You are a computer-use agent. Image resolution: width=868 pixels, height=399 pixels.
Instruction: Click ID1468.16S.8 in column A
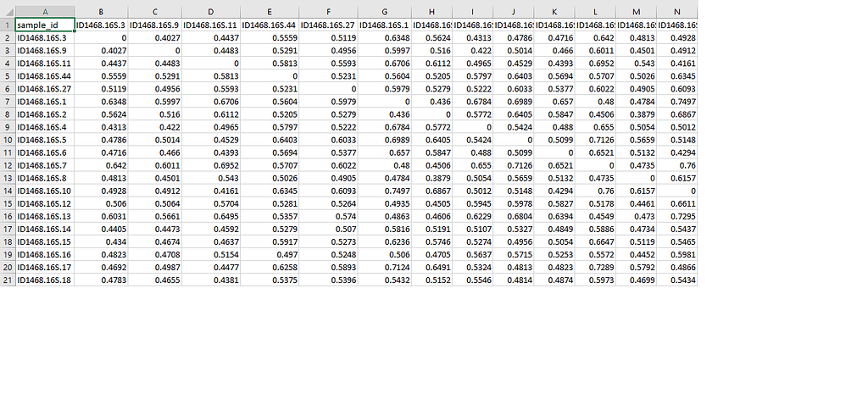(x=45, y=178)
